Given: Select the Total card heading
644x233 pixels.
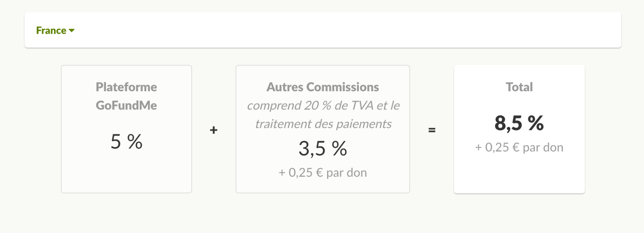Looking at the screenshot, I should [519, 87].
